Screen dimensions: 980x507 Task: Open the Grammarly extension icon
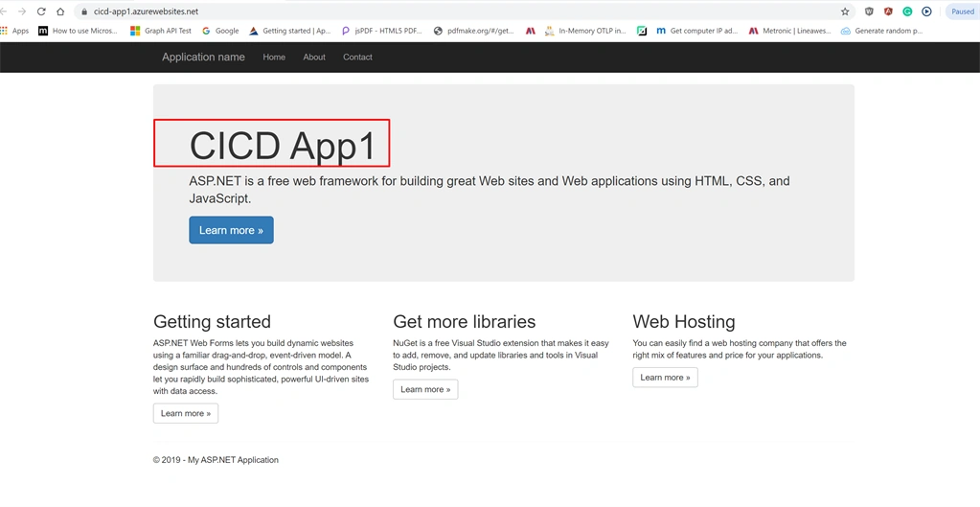point(907,12)
